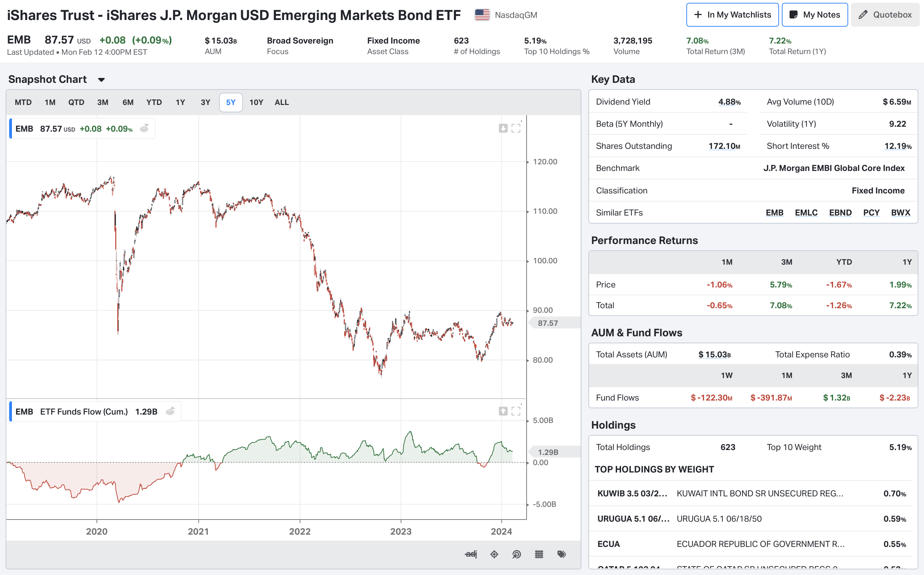Open similar ETF EBND link
The image size is (924, 575).
[x=840, y=213]
